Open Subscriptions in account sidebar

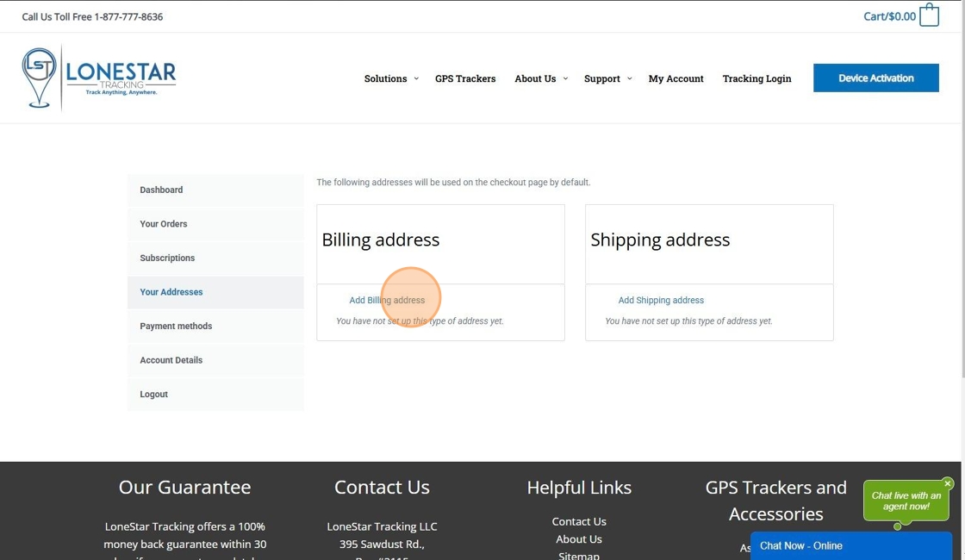point(215,258)
